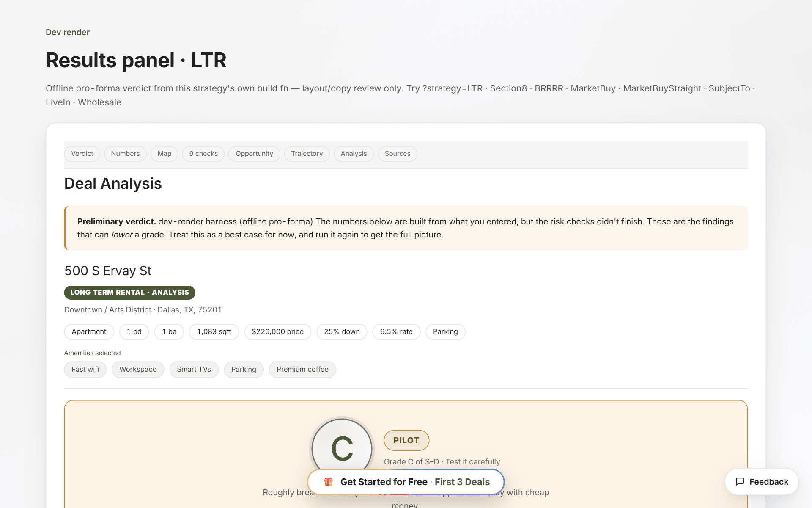
Task: Click the grade C circle badge
Action: pyautogui.click(x=342, y=448)
